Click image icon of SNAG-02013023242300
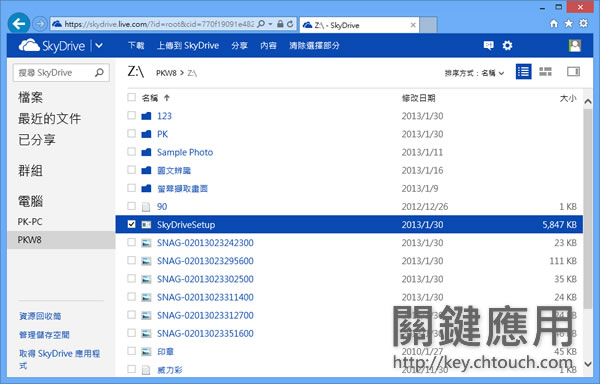 point(146,243)
